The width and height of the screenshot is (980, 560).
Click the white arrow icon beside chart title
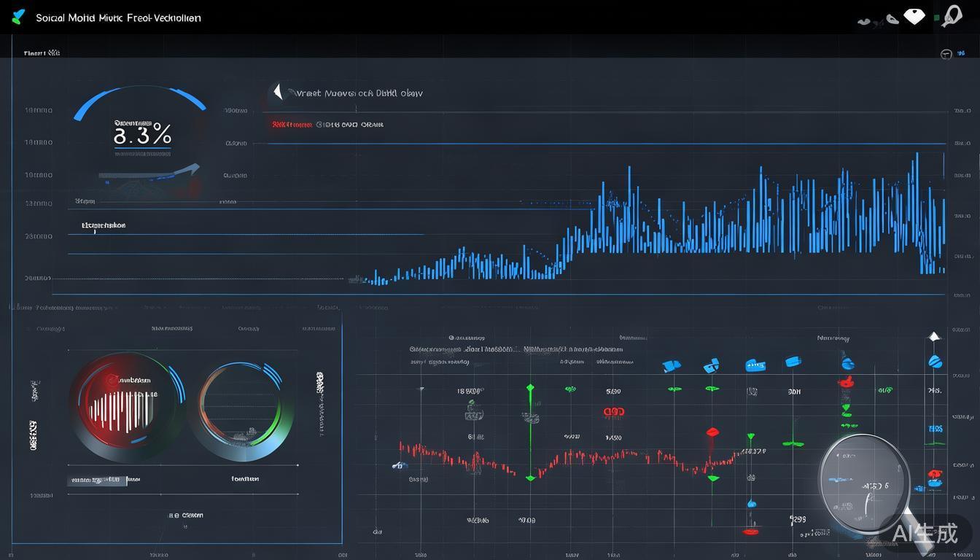[277, 92]
